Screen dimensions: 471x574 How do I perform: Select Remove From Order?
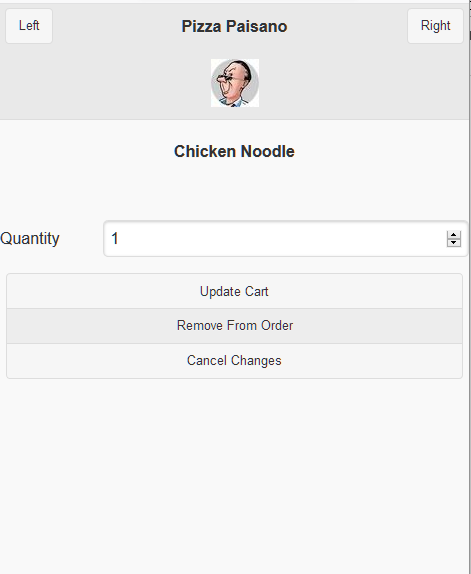235,326
